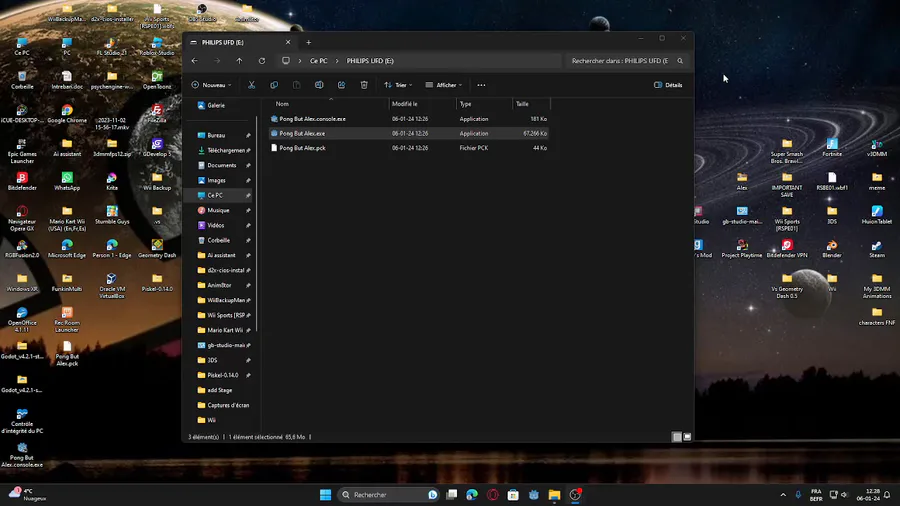Open Steam desktop shortcut
The height and width of the screenshot is (506, 900).
[876, 249]
